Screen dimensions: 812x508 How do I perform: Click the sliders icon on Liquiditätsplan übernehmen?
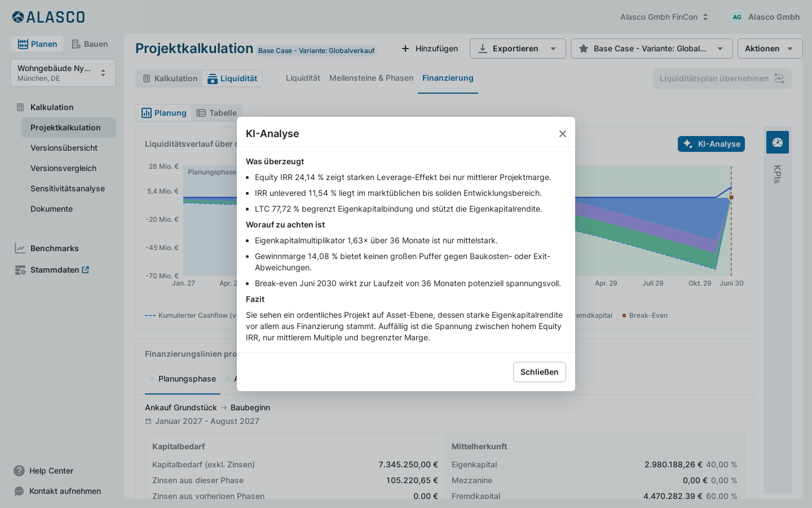pos(779,78)
